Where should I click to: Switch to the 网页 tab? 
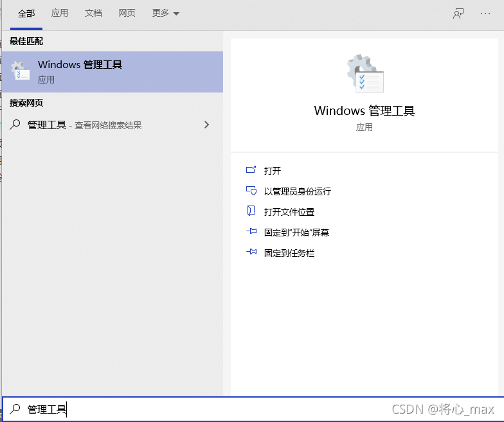pyautogui.click(x=127, y=13)
